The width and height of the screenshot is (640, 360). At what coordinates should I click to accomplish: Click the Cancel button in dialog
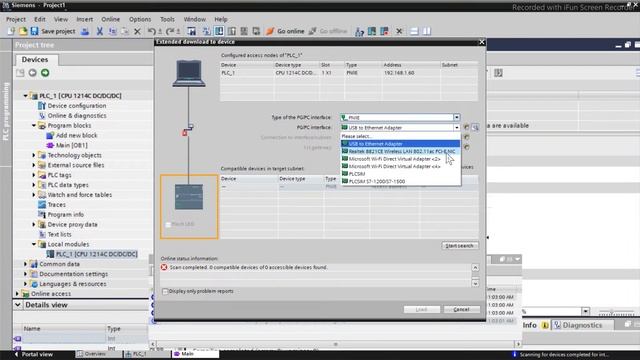pyautogui.click(x=461, y=309)
